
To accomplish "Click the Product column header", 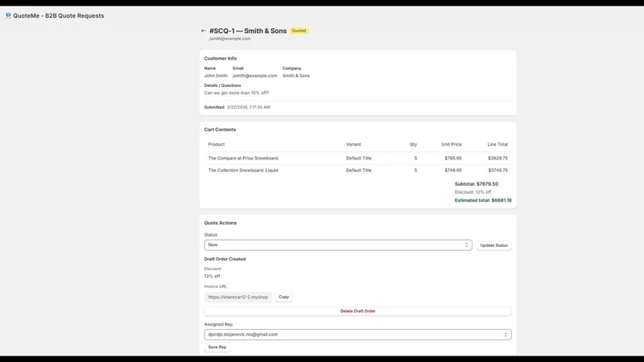I will (217, 145).
